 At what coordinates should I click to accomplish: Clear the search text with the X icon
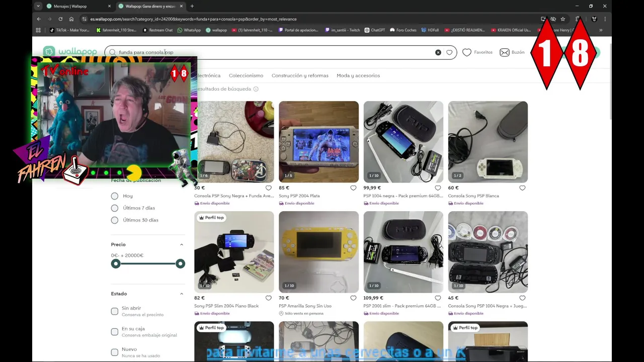click(438, 52)
